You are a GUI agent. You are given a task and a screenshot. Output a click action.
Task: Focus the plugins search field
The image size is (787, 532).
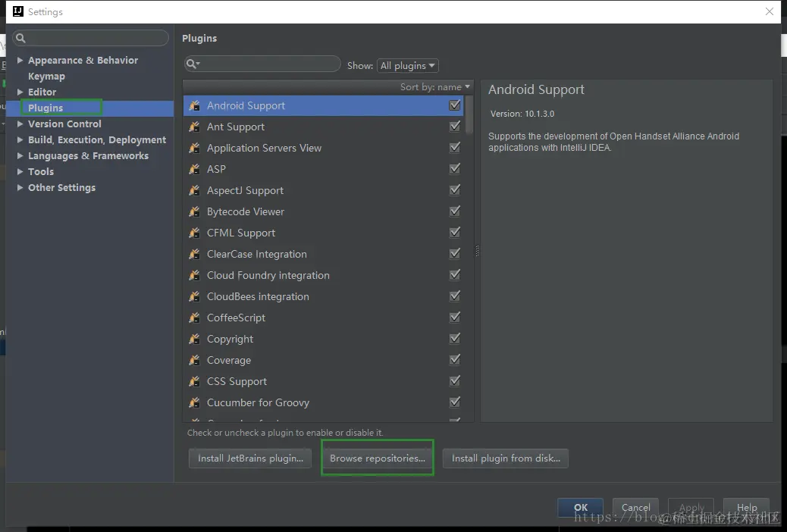[x=262, y=64]
